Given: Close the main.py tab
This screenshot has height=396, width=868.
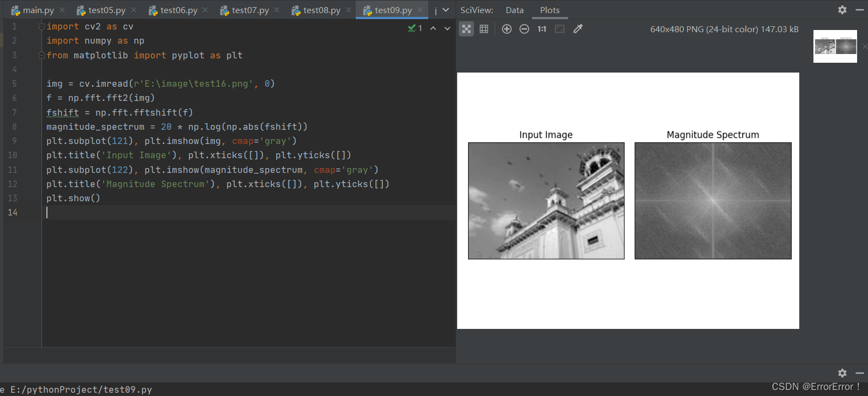Looking at the screenshot, I should pyautogui.click(x=62, y=10).
